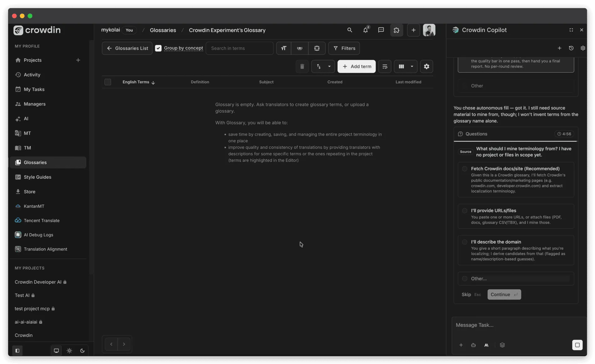The image size is (595, 364).
Task: Open MT in sidebar
Action: (x=27, y=133)
